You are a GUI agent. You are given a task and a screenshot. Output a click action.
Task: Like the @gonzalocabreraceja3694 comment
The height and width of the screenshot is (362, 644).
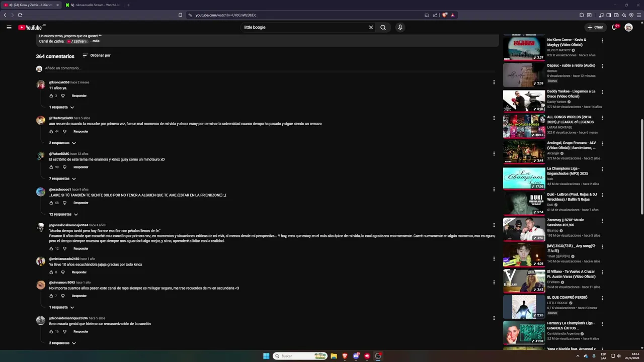51,248
